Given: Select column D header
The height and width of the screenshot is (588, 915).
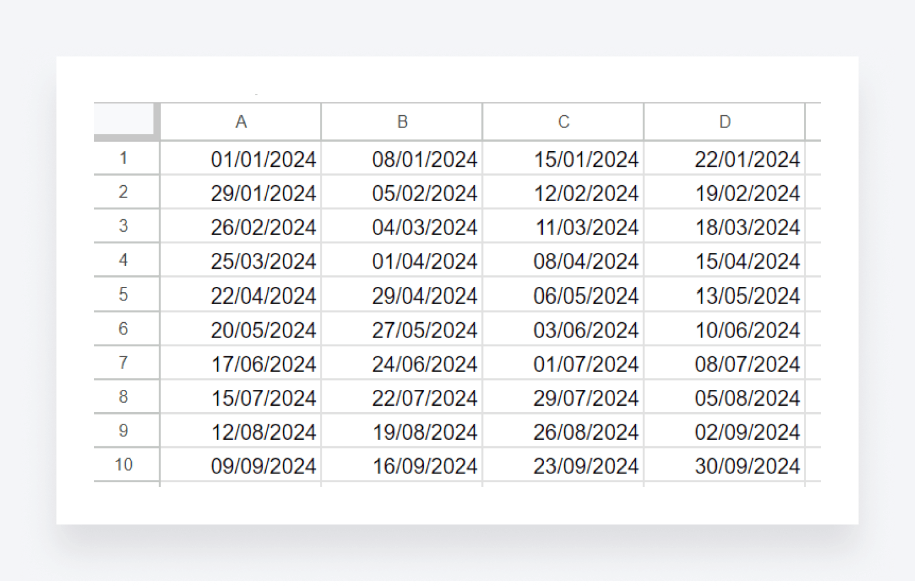Looking at the screenshot, I should (724, 122).
